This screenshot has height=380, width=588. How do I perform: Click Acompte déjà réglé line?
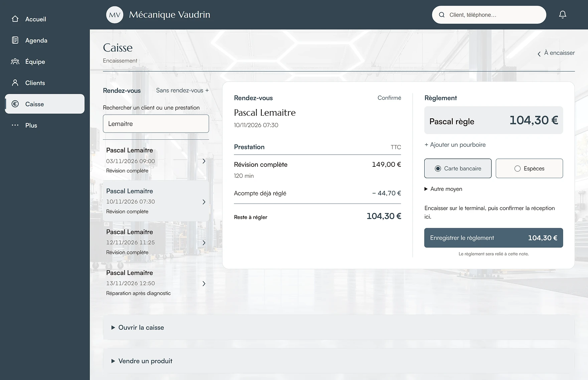317,193
